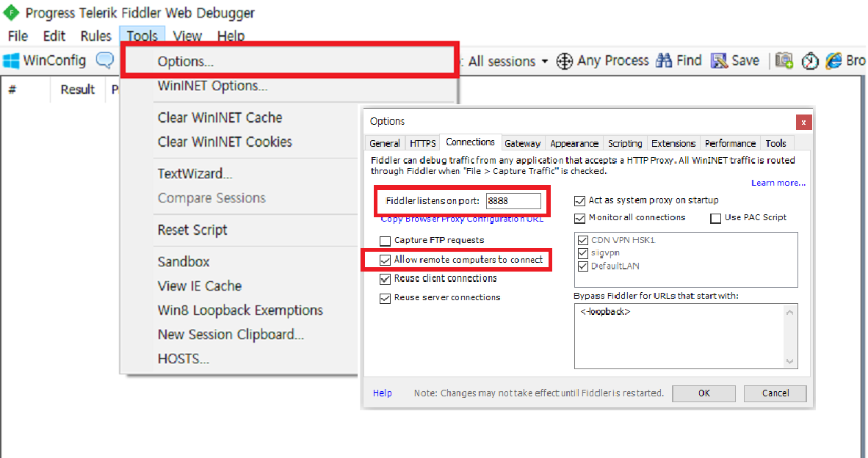Toggle Act as system proxy on startup
The height and width of the screenshot is (458, 868).
pyautogui.click(x=579, y=201)
